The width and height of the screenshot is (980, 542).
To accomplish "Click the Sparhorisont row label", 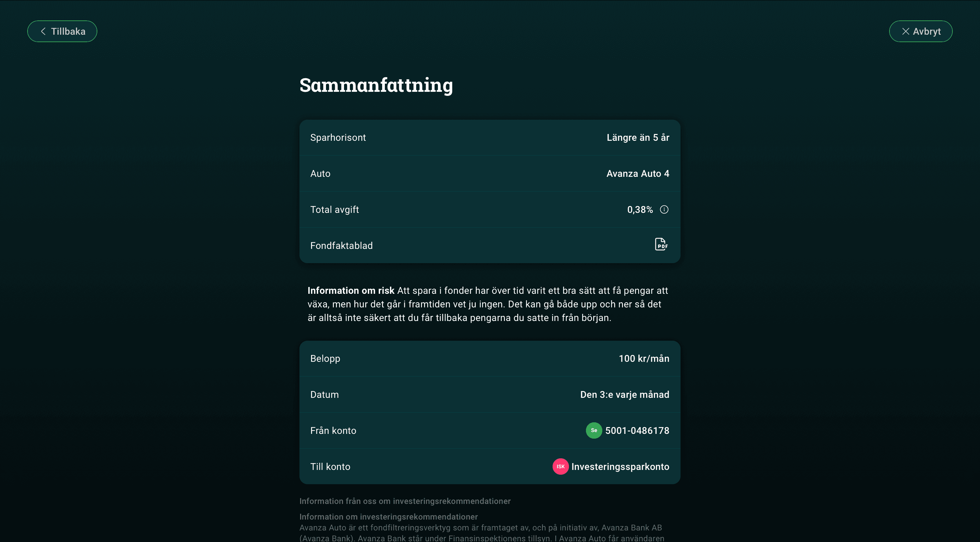I will [x=338, y=138].
